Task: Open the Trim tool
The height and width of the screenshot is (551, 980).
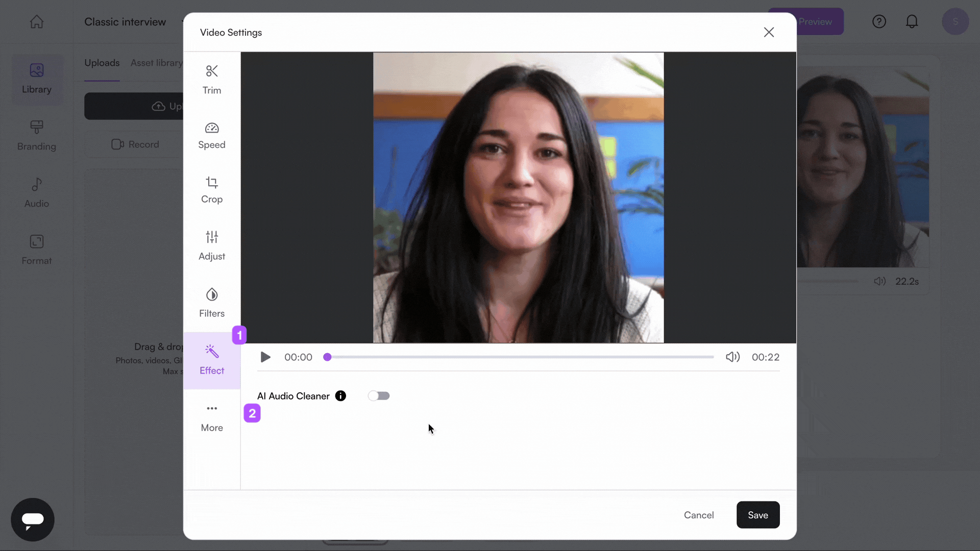Action: (212, 80)
